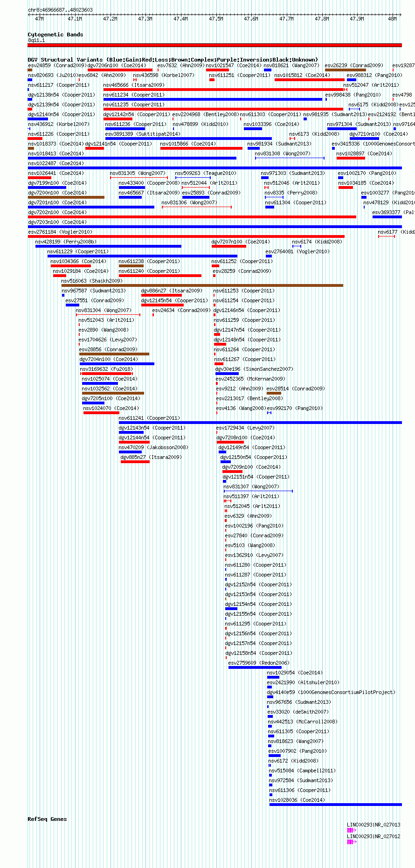Click variant nsv967587 (Sudmant2013) label
This screenshot has height=868, width=415.
coord(94,291)
